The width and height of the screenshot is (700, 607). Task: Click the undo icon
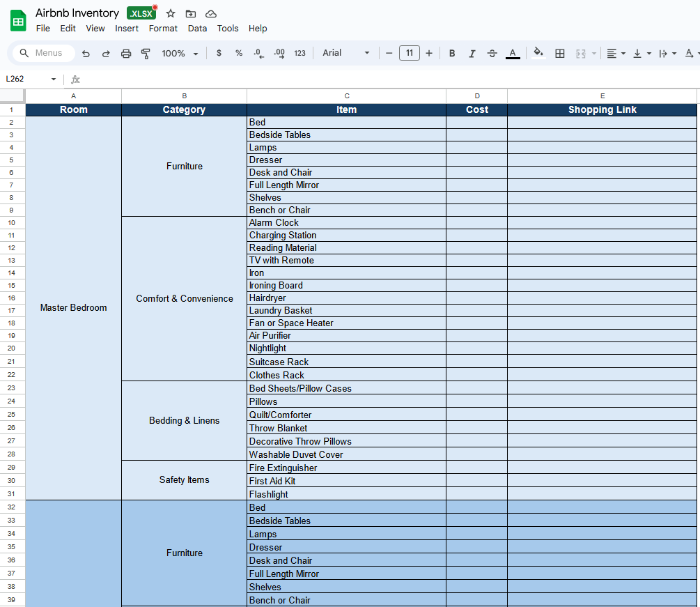(86, 54)
